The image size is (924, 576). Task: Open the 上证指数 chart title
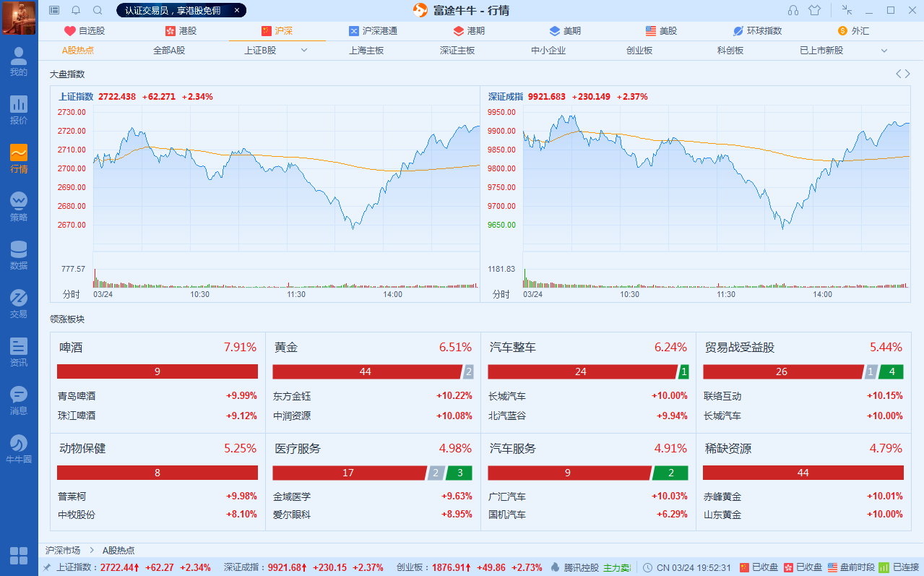tap(76, 96)
